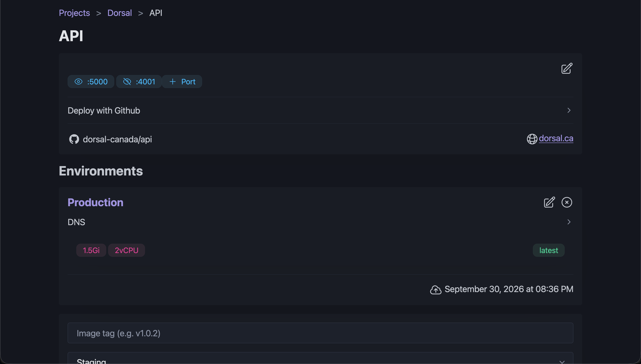Open the Production environment heading

pyautogui.click(x=95, y=202)
